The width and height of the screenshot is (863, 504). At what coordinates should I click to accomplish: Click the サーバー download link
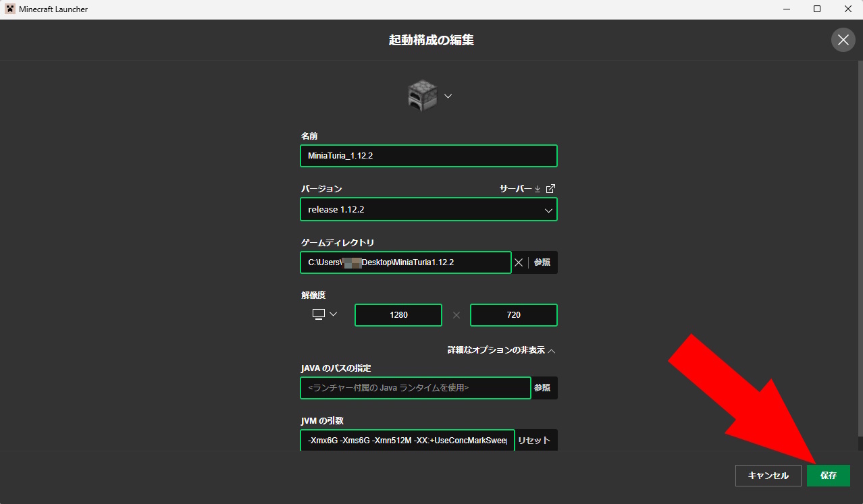[x=520, y=189]
